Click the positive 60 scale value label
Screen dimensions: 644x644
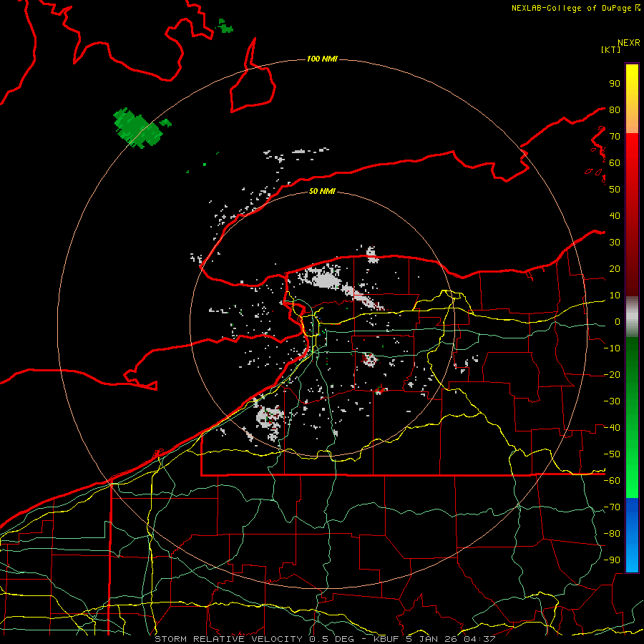pos(615,163)
